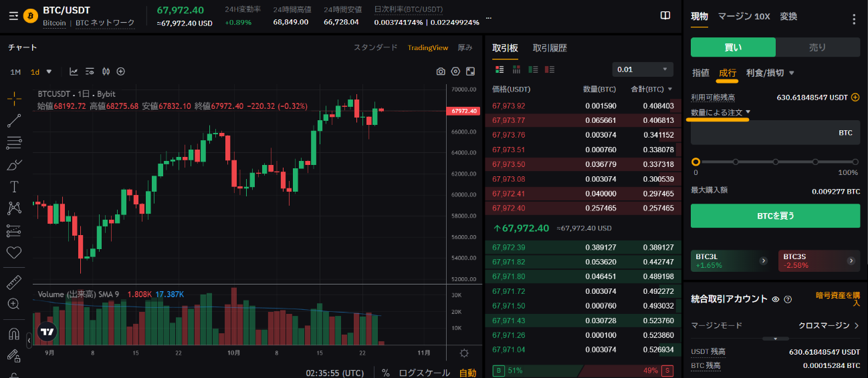
Task: Switch to the Order Book (取引板) tab
Action: [x=505, y=47]
